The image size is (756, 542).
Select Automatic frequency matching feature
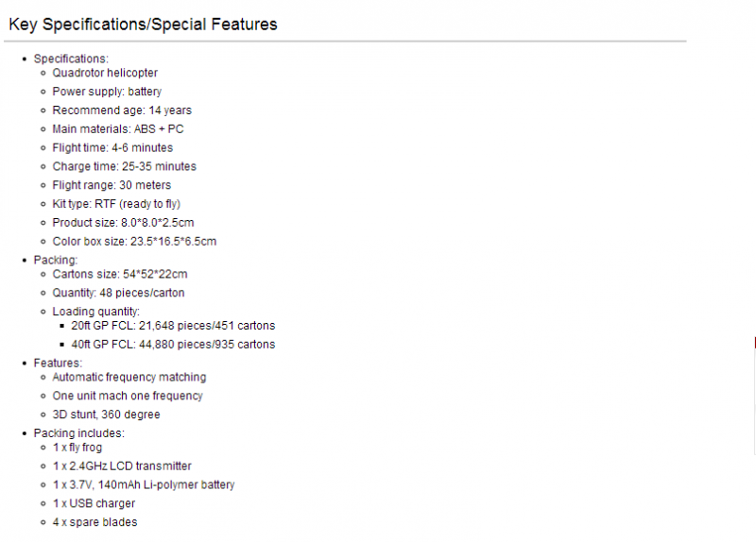(129, 378)
